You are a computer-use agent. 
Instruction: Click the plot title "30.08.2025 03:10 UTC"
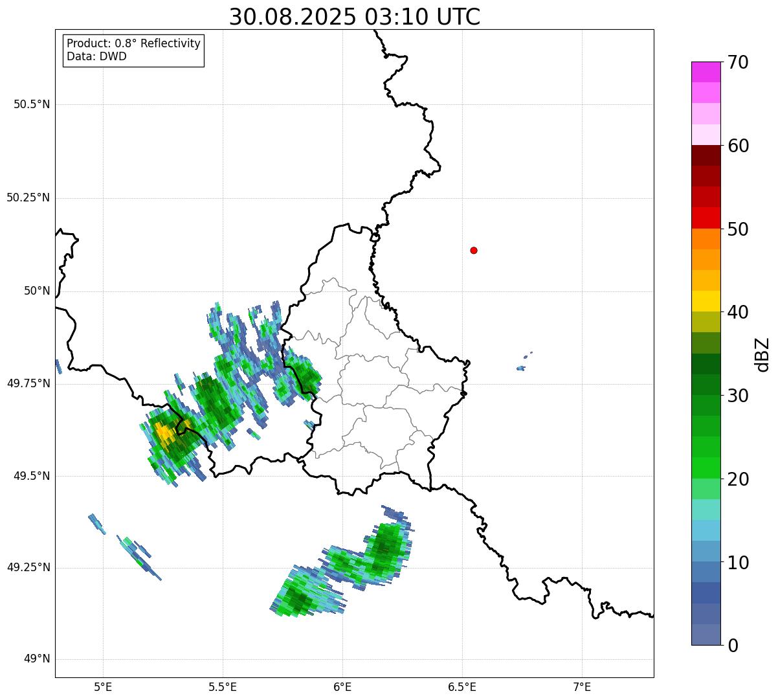pyautogui.click(x=355, y=17)
